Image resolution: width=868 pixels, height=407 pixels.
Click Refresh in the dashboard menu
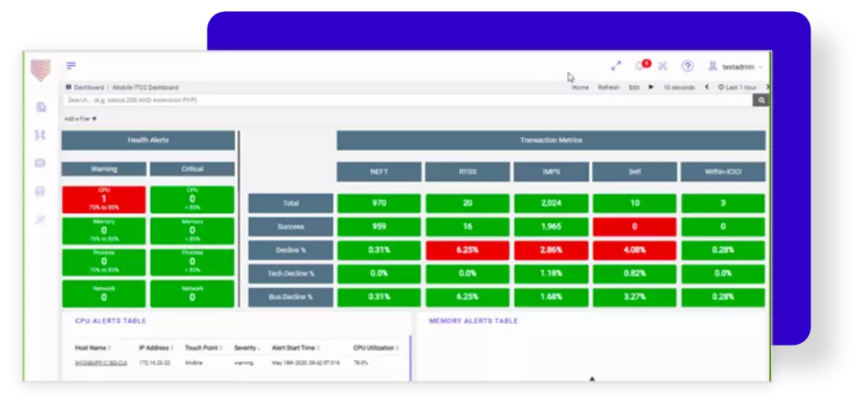[608, 87]
